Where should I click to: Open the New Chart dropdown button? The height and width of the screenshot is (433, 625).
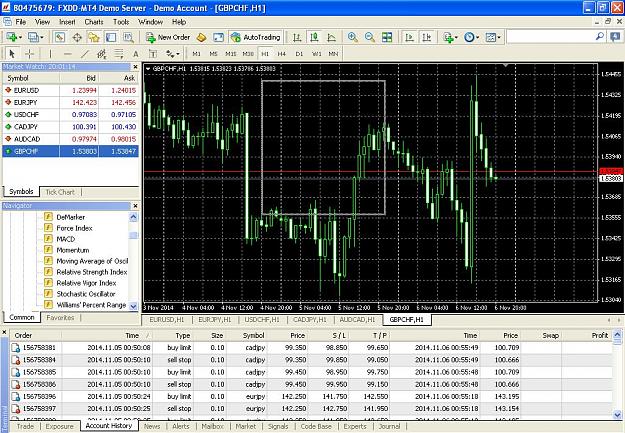pyautogui.click(x=13, y=37)
